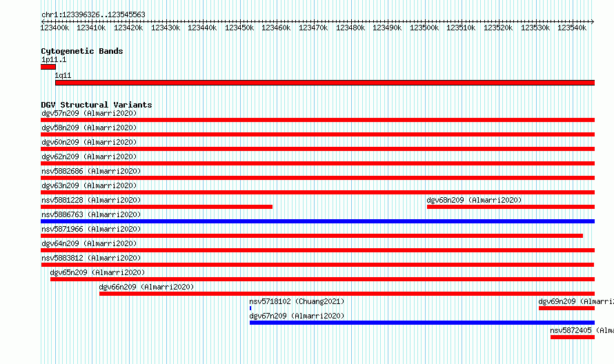Open variant dgv64n209 (Almarri2020) label

89,243
